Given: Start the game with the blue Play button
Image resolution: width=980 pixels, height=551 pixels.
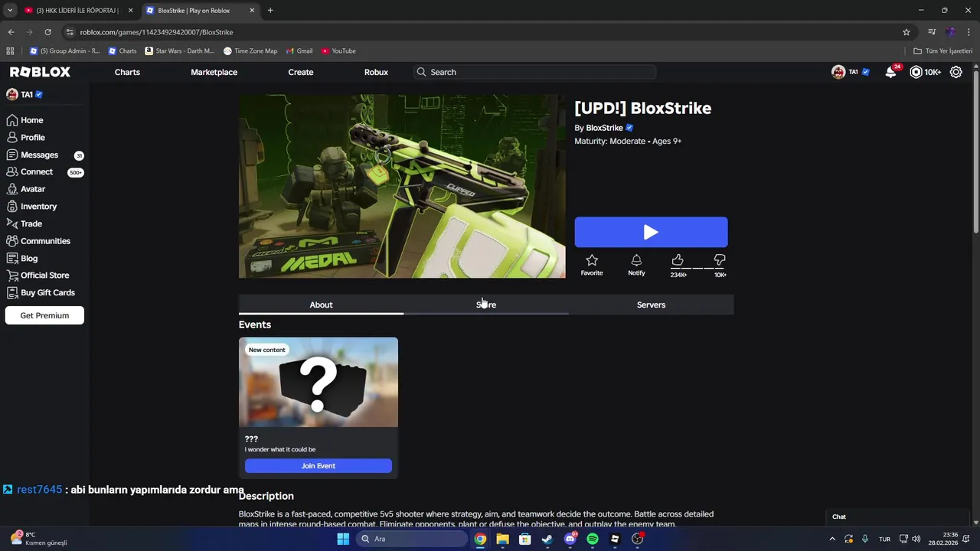Looking at the screenshot, I should pyautogui.click(x=651, y=232).
